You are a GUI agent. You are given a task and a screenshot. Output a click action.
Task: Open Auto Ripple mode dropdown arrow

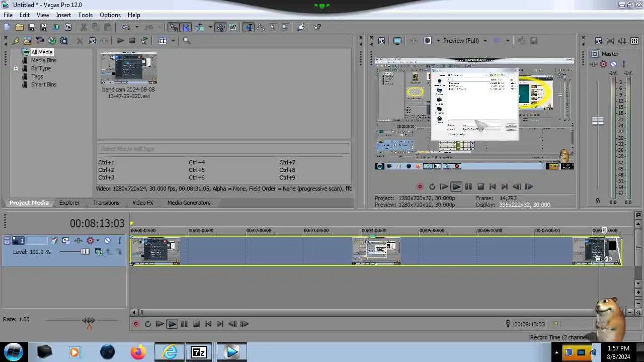point(210,27)
